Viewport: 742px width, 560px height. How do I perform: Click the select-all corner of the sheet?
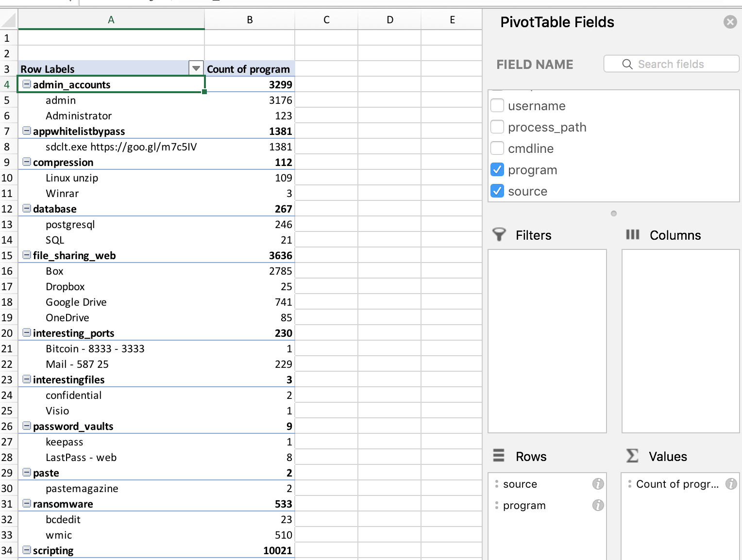(x=8, y=20)
